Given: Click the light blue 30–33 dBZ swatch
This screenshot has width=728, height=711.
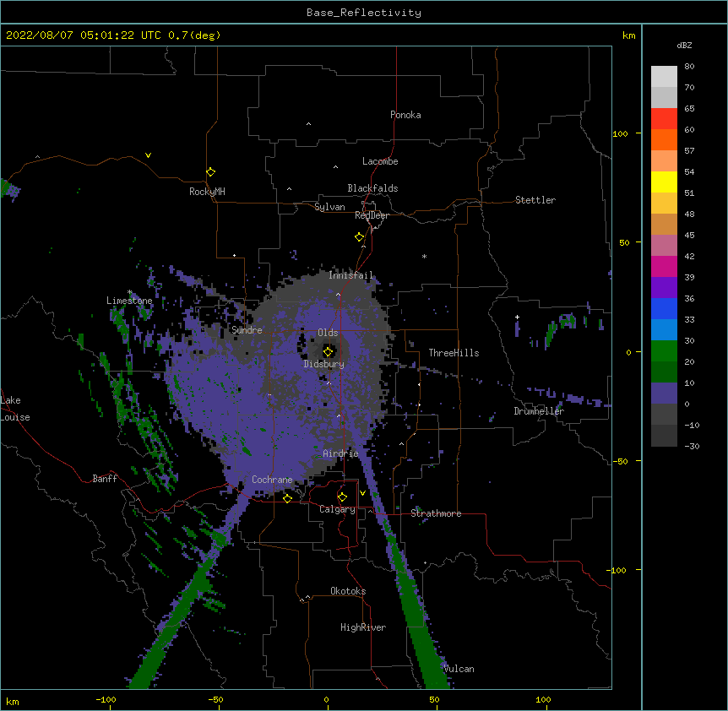Looking at the screenshot, I should pyautogui.click(x=664, y=330).
